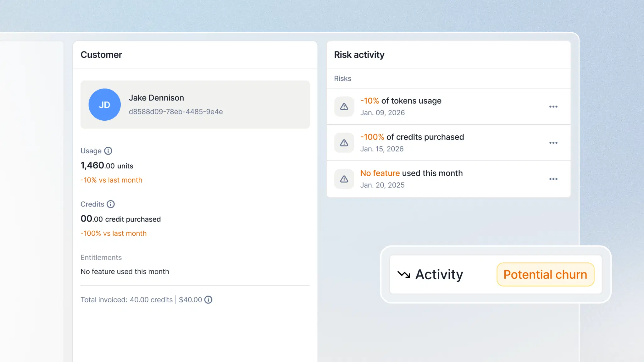
Task: Click the -100% vs last month indicator
Action: 114,233
